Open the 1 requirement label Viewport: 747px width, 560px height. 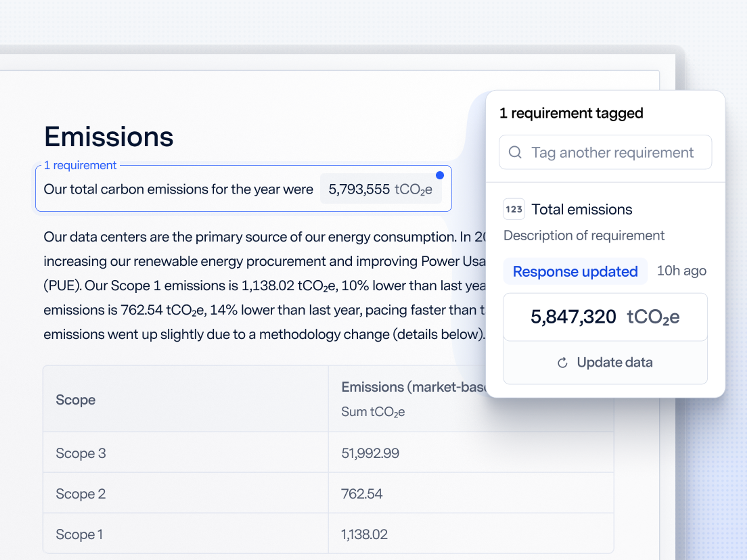80,165
